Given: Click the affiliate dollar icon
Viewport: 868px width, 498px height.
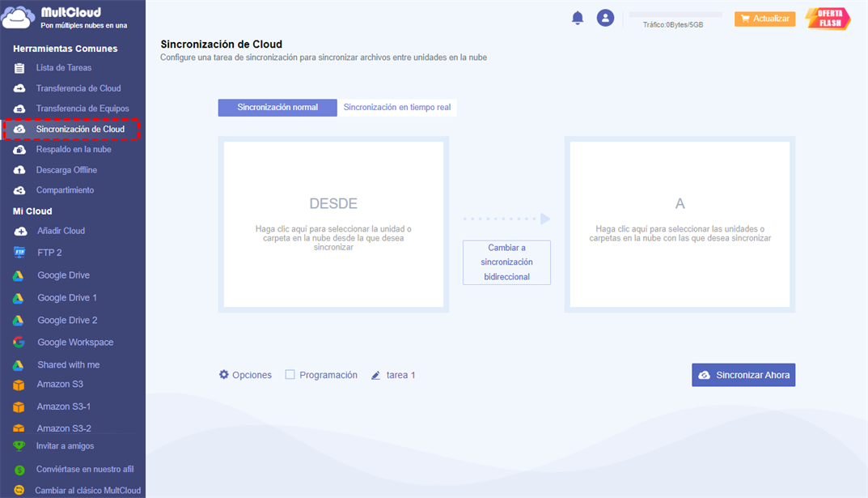Looking at the screenshot, I should [19, 470].
